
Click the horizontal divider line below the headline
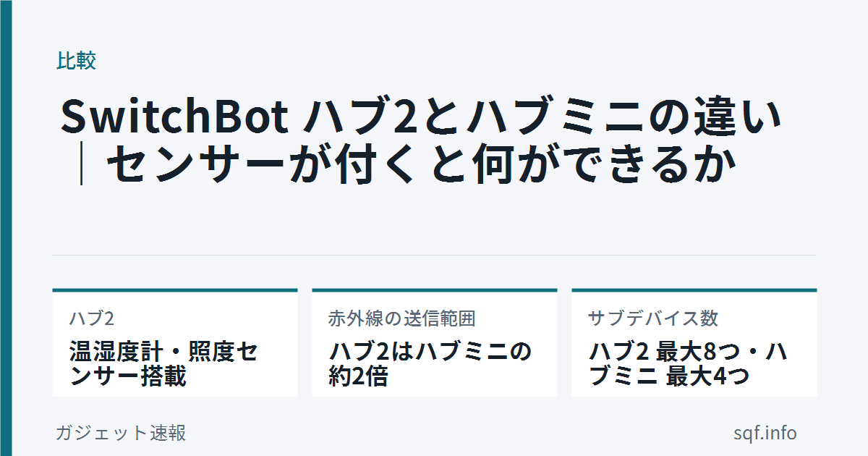[435, 255]
